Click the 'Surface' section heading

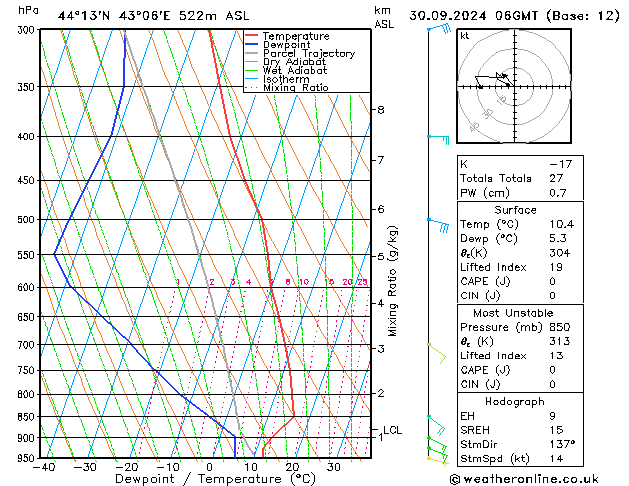515,210
